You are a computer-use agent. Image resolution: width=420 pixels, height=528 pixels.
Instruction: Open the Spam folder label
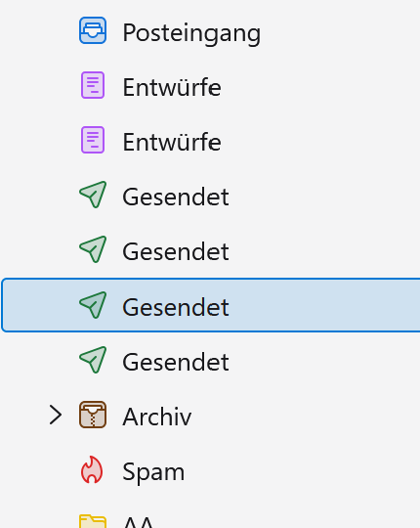[x=153, y=473]
